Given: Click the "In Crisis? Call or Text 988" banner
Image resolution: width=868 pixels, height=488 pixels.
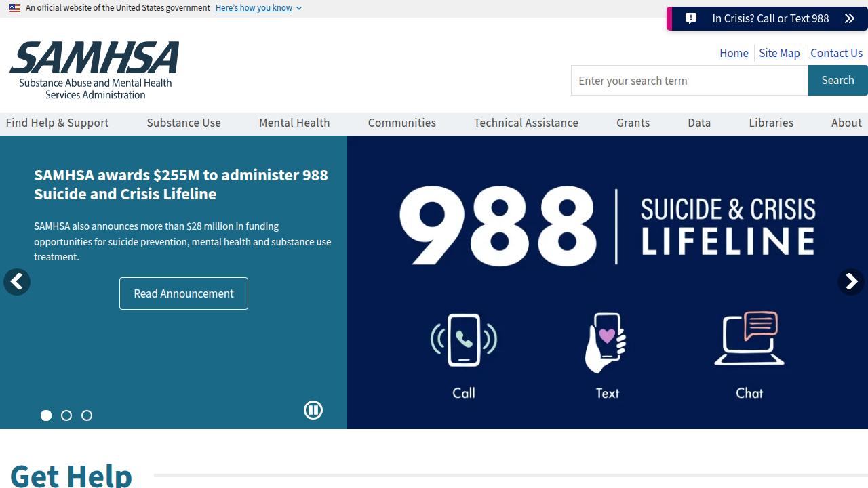Looking at the screenshot, I should (768, 18).
